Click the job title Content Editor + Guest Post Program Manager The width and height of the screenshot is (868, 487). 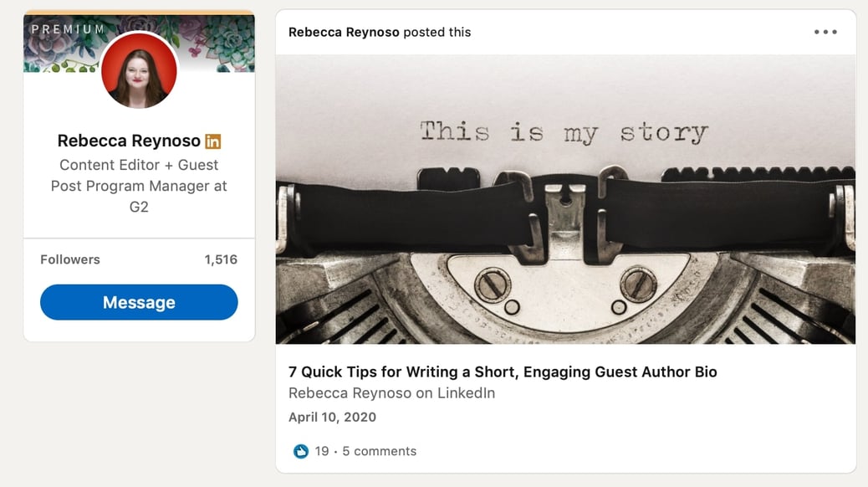point(139,186)
